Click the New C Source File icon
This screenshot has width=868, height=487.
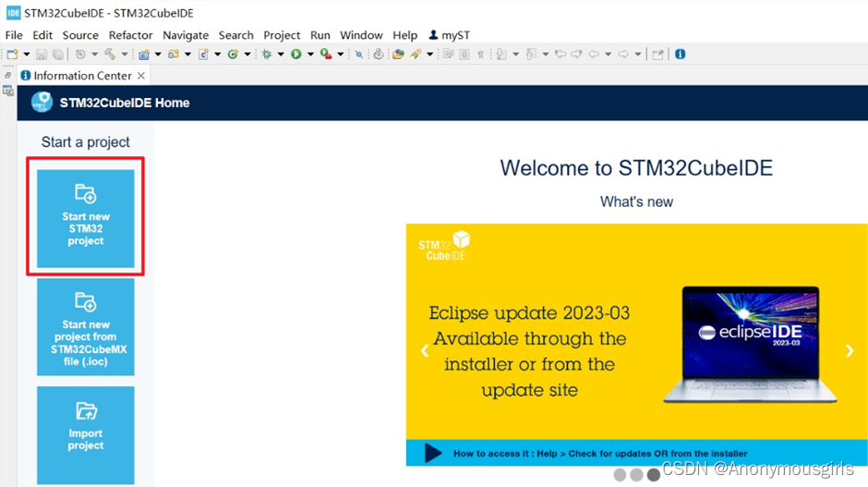point(203,55)
